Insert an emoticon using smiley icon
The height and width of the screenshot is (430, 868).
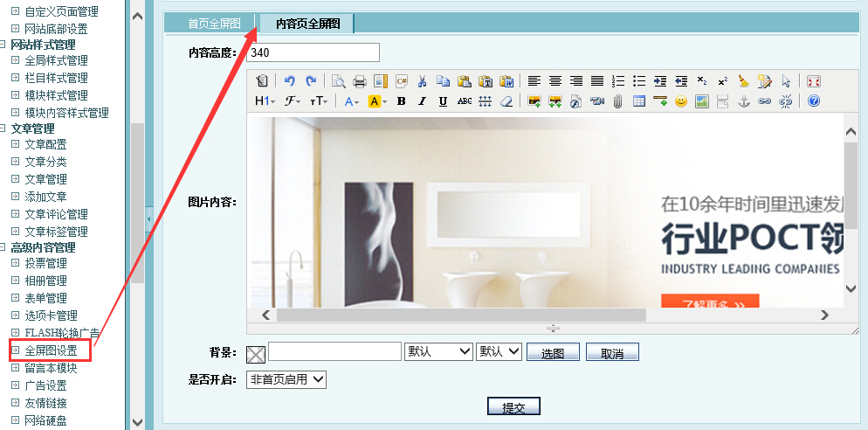(680, 101)
